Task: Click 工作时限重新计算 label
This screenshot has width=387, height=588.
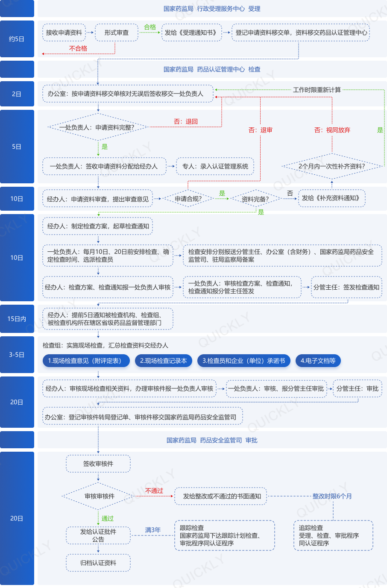Action: click(317, 90)
